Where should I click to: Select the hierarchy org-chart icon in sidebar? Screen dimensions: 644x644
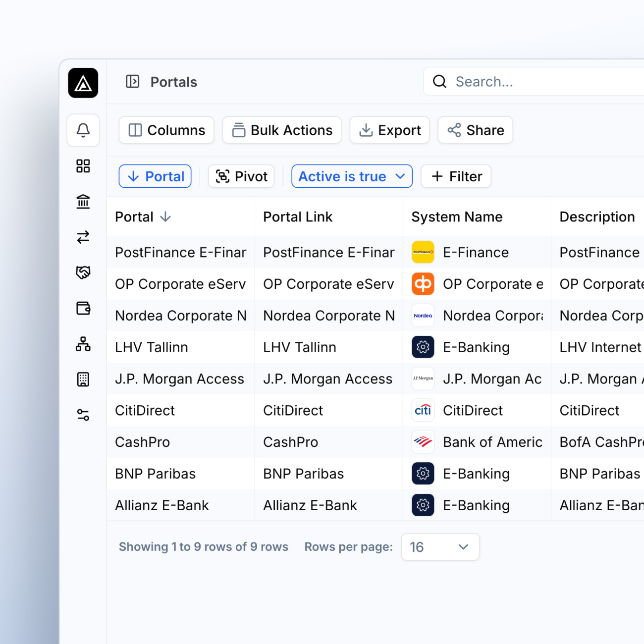click(x=83, y=344)
